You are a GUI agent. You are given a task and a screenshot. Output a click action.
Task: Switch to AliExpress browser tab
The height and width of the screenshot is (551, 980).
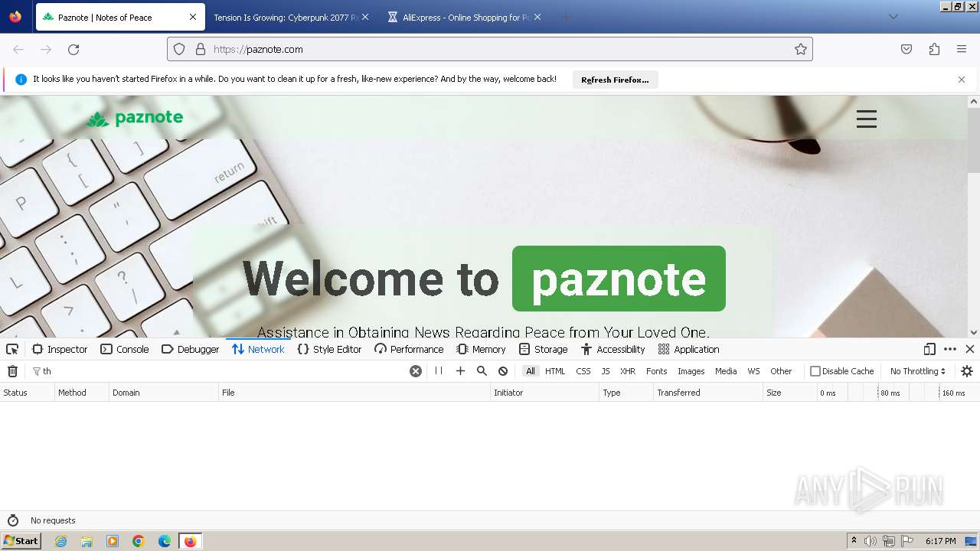[466, 17]
